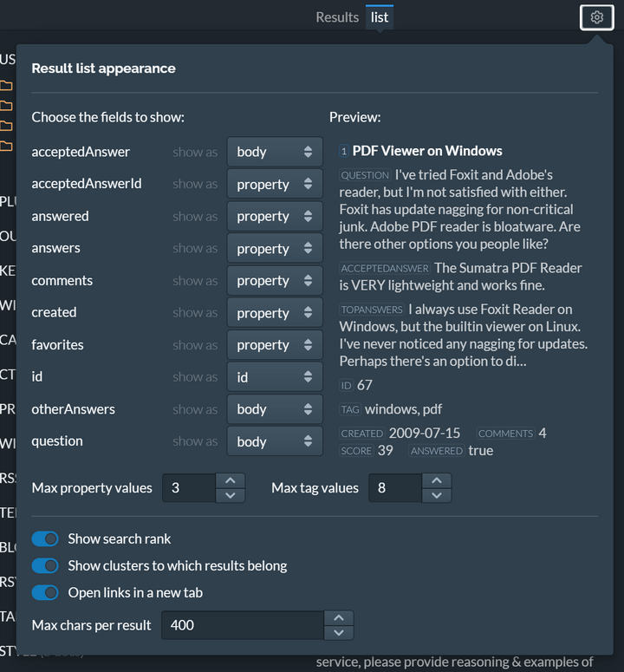
Task: Open the acceptedAnswer show-as dropdown
Action: (275, 152)
